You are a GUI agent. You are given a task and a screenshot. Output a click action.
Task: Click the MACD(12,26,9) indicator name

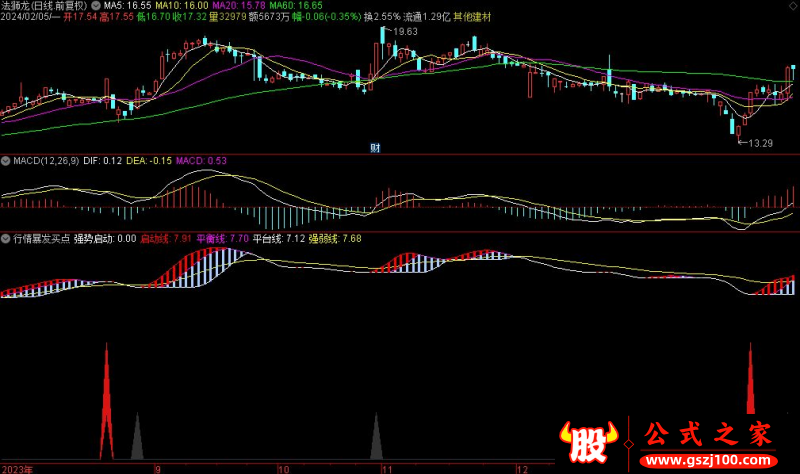click(46, 161)
